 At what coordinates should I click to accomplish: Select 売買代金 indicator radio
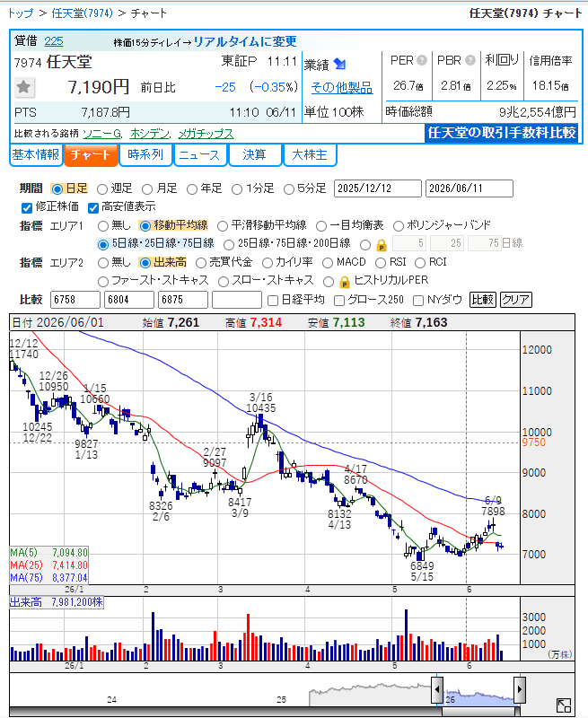(200, 263)
